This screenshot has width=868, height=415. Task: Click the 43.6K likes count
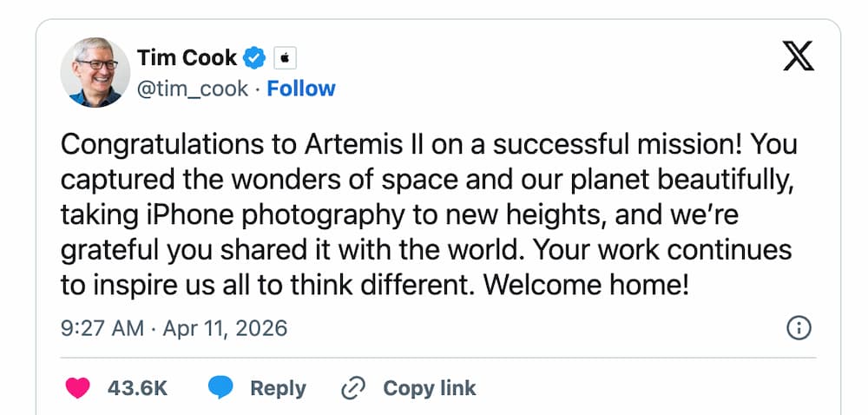[137, 387]
